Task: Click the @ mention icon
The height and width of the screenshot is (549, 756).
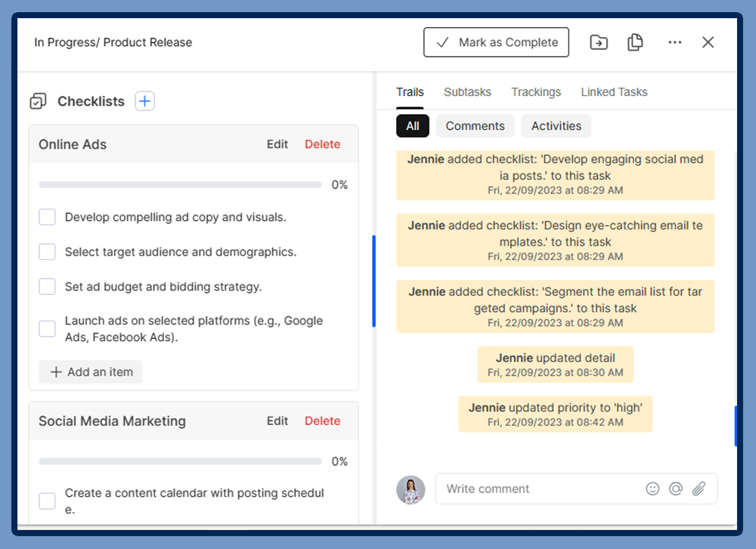Action: [675, 489]
